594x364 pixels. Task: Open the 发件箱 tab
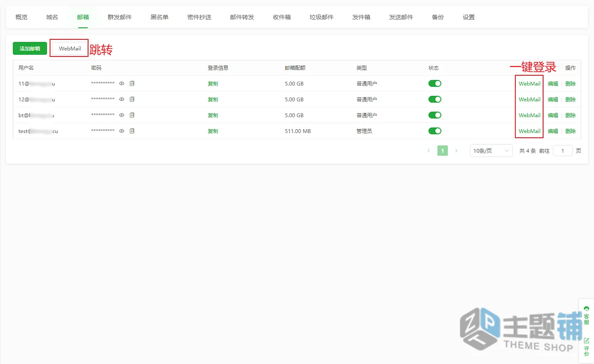tap(361, 18)
